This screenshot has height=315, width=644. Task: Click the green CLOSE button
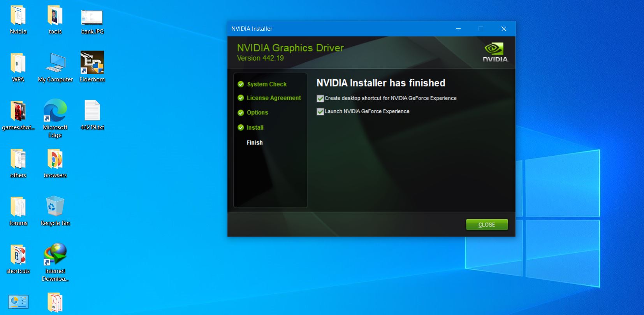click(x=487, y=225)
